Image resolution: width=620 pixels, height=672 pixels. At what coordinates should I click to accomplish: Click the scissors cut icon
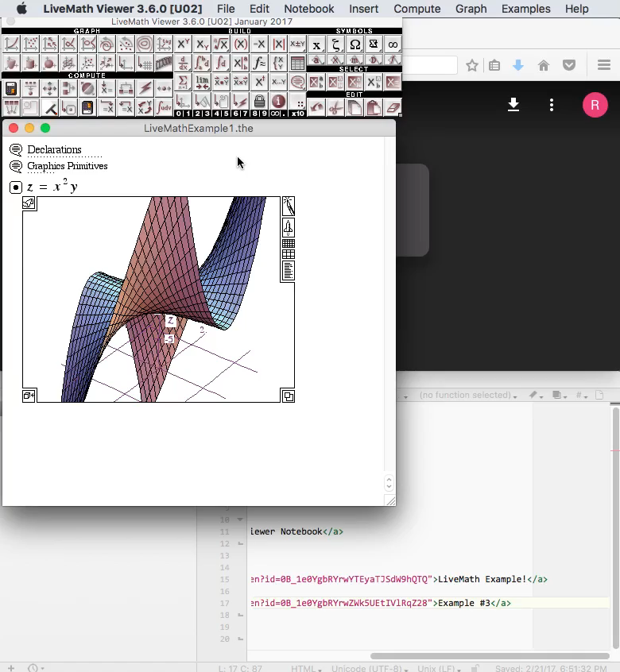pyautogui.click(x=335, y=106)
